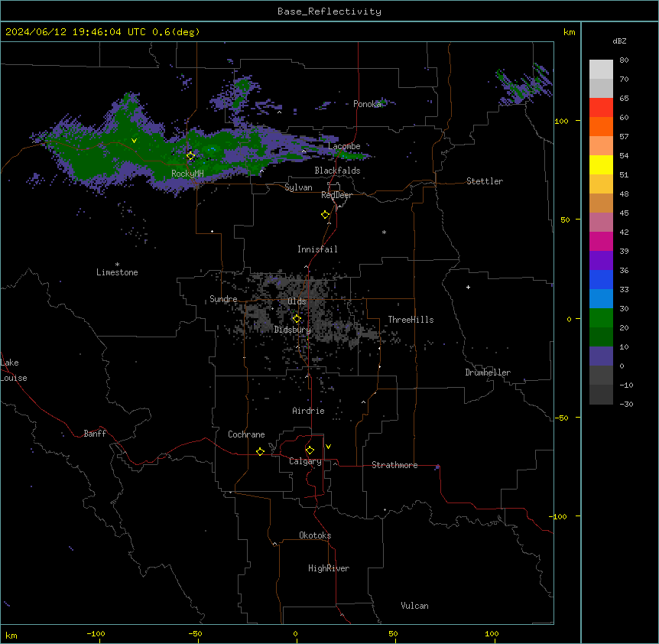Screen dimensions: 659x644
Task: Click the asterisk marker above Limestone
Action: pyautogui.click(x=117, y=265)
